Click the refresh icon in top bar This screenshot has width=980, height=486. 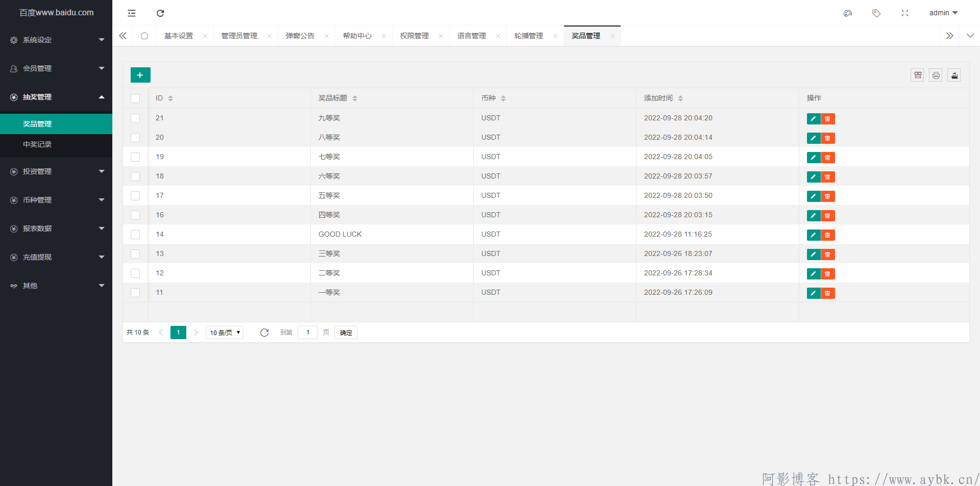[x=160, y=13]
